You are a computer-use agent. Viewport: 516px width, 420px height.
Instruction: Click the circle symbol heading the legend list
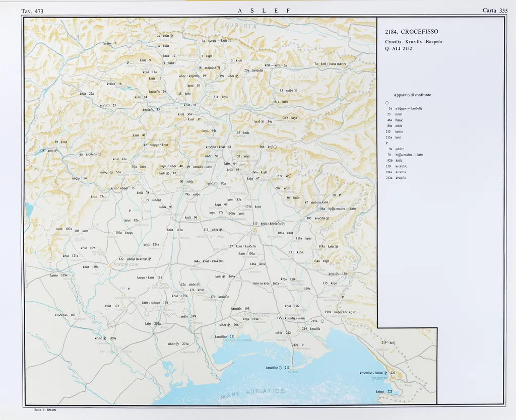tap(386, 103)
